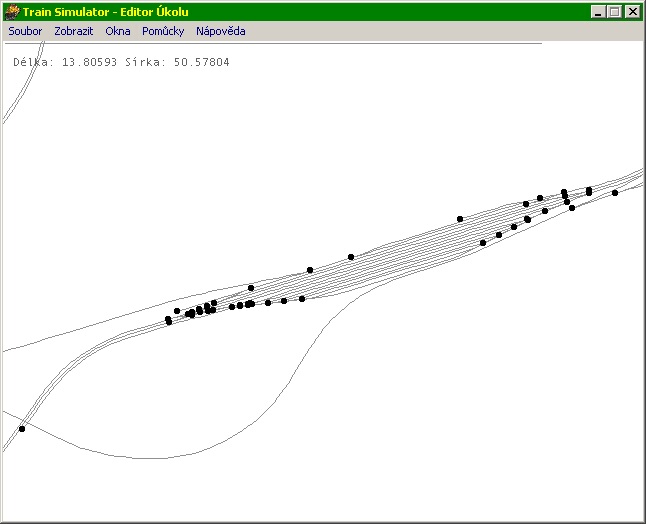Open the Soubor menu

coord(25,31)
